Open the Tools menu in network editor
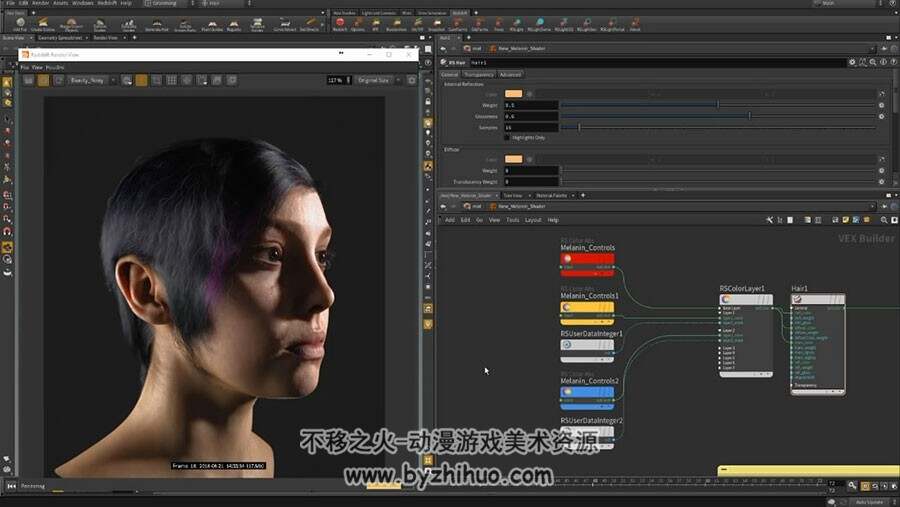The width and height of the screenshot is (900, 507). [x=513, y=220]
